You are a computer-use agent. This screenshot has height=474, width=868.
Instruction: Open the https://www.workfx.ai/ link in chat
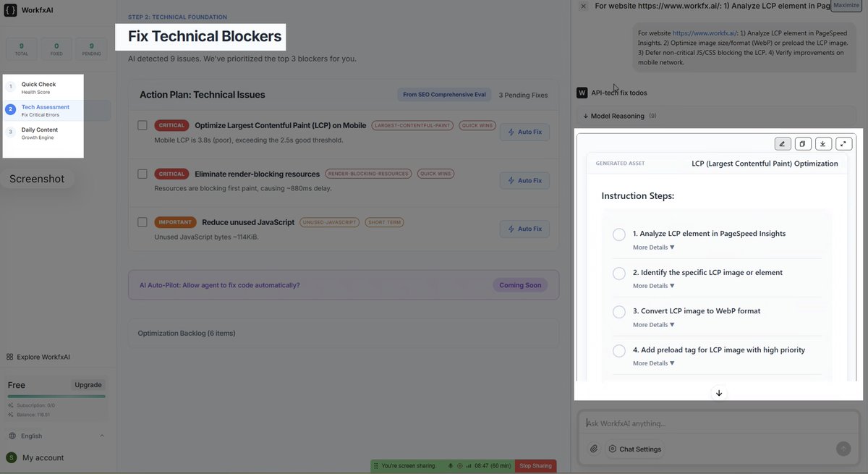click(705, 33)
